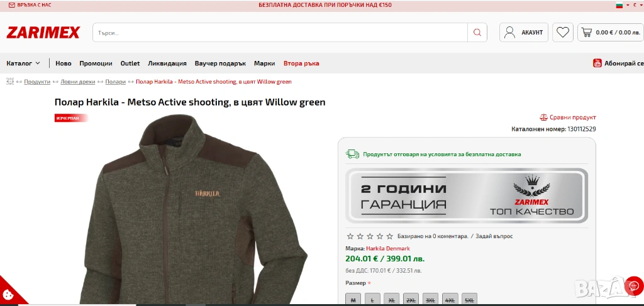644x306 pixels.
Task: Click into the Търси search field
Action: click(x=280, y=33)
